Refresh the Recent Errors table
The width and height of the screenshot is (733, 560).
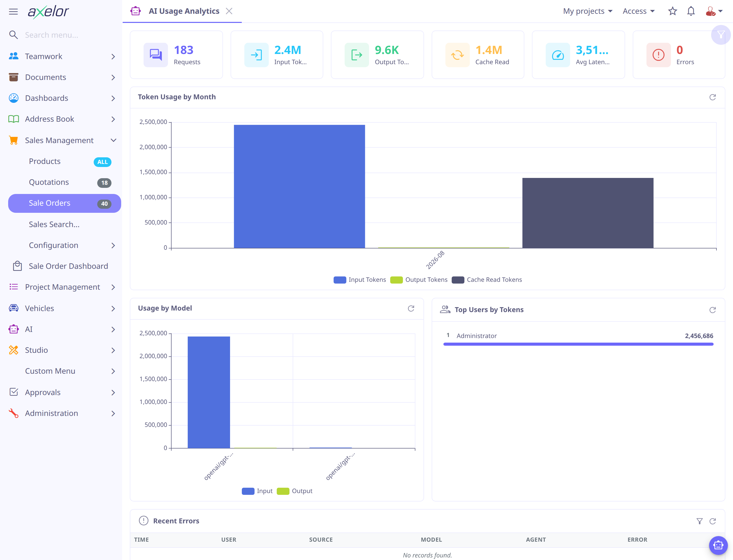(x=712, y=521)
